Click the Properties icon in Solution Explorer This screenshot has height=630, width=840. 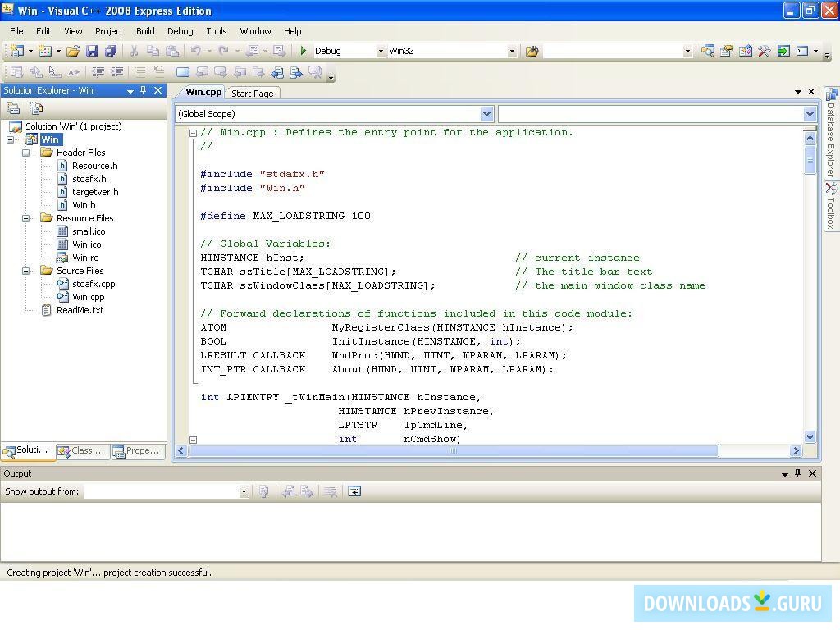13,108
